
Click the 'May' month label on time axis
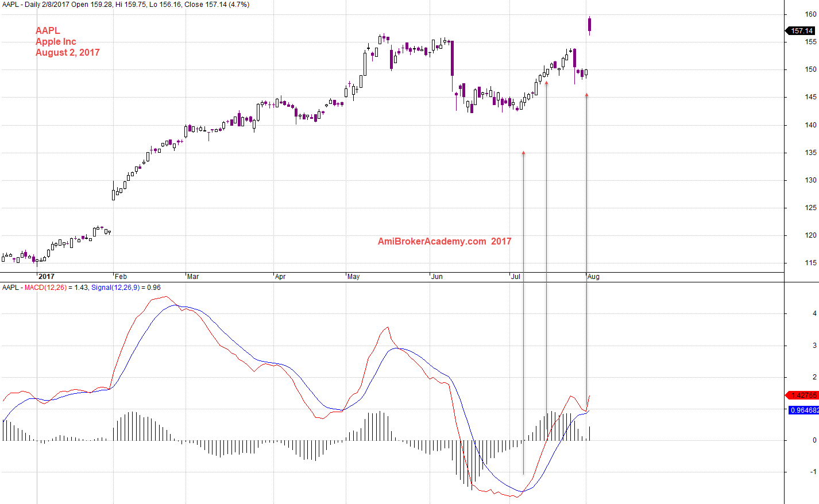[x=353, y=277]
